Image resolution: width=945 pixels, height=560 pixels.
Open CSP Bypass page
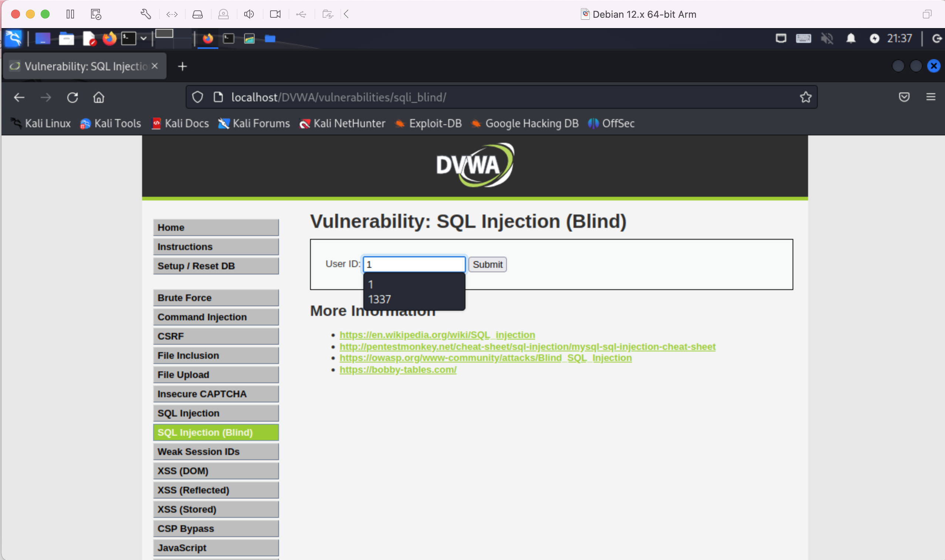216,529
